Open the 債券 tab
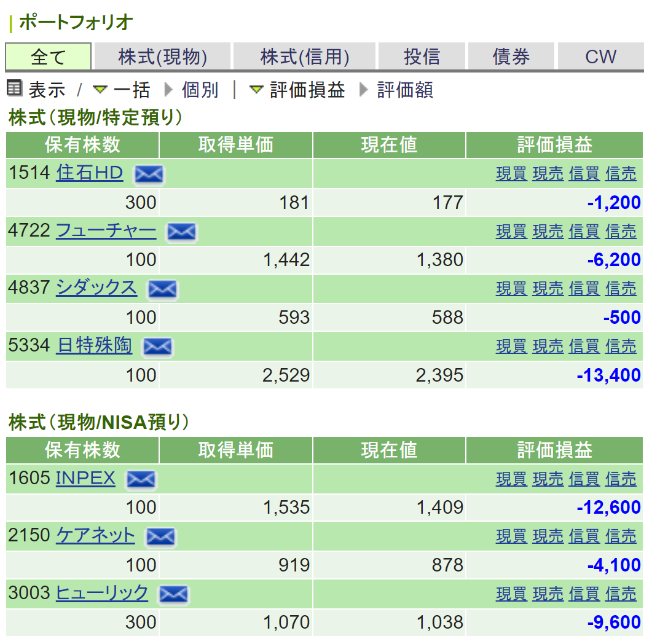Image resolution: width=652 pixels, height=644 pixels. [x=511, y=57]
